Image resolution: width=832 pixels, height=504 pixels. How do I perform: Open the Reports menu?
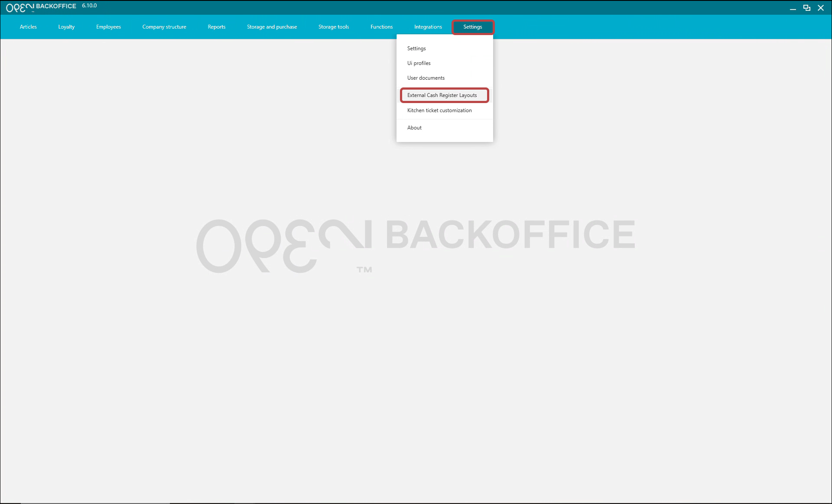217,27
